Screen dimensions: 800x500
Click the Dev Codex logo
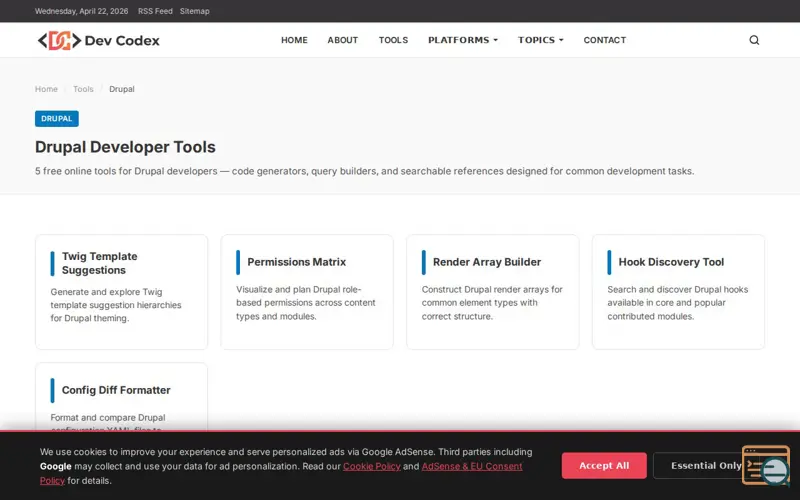tap(98, 40)
